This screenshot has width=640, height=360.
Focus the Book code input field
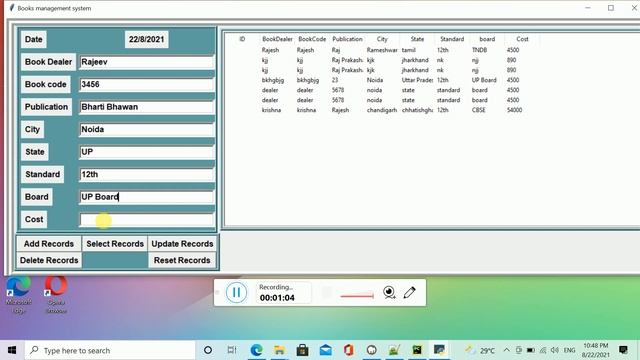[147, 84]
